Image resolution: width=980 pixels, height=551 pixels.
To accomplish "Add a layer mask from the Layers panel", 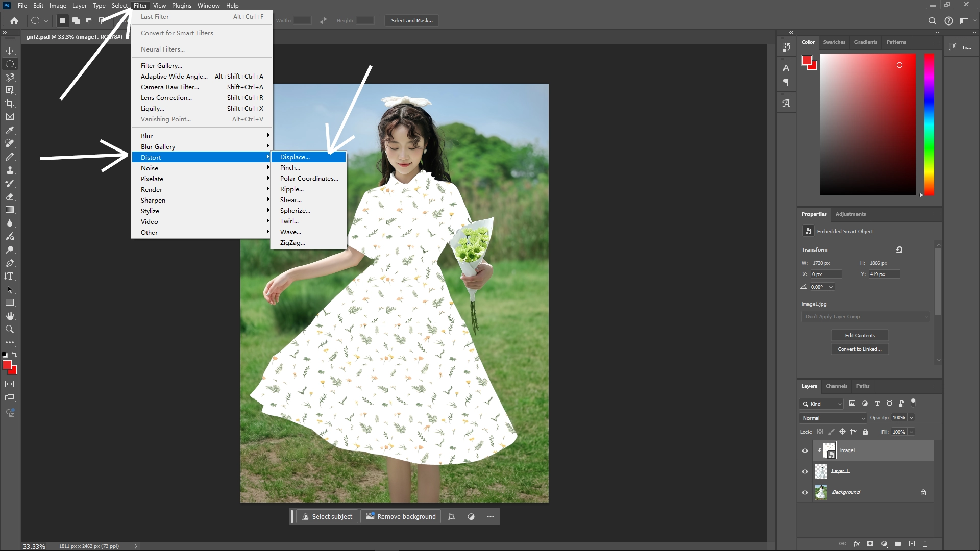I will click(869, 544).
